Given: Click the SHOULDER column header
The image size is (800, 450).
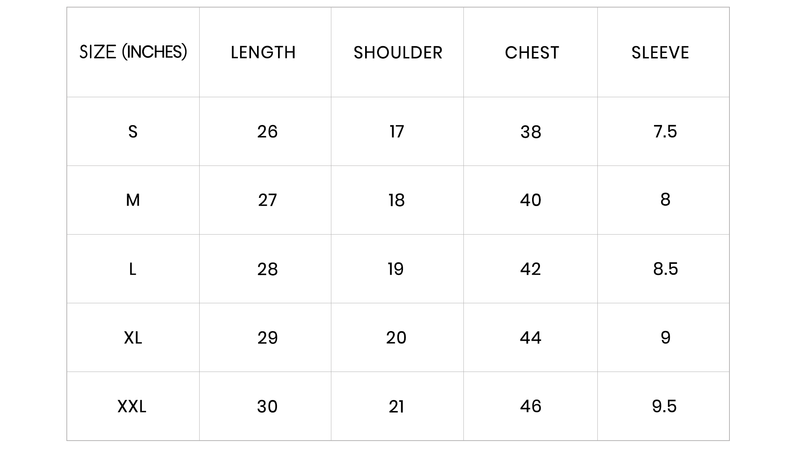Looking at the screenshot, I should point(398,53).
